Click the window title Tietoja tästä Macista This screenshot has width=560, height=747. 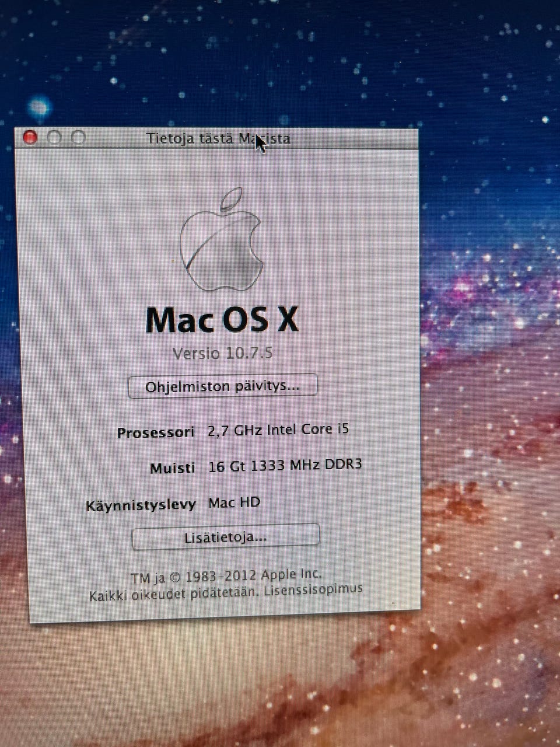coord(218,138)
